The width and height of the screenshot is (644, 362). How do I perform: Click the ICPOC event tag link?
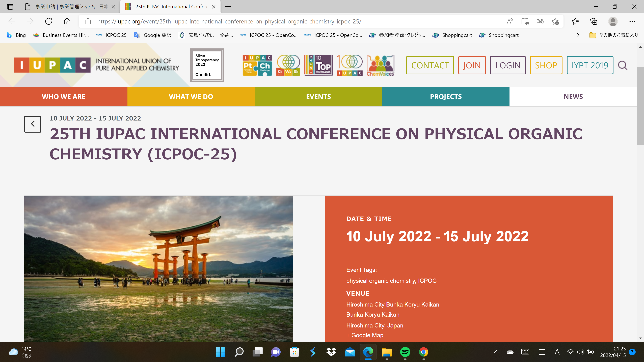(x=427, y=281)
